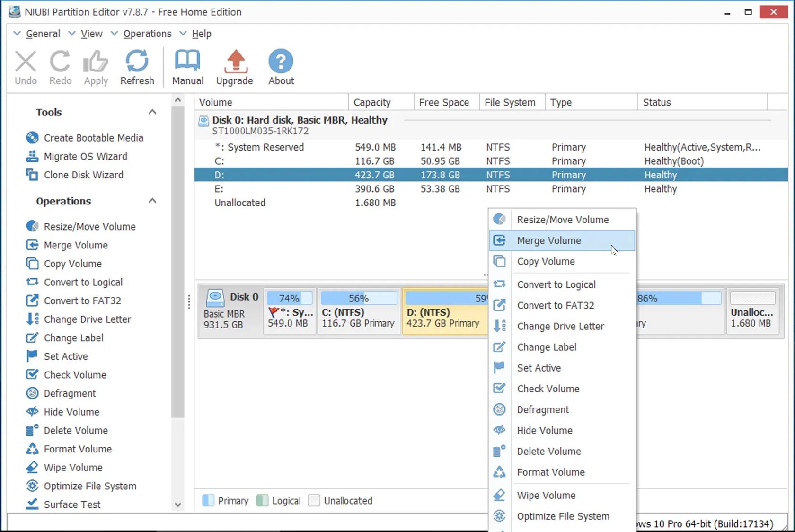Open the General menu
795x532 pixels.
click(x=43, y=34)
